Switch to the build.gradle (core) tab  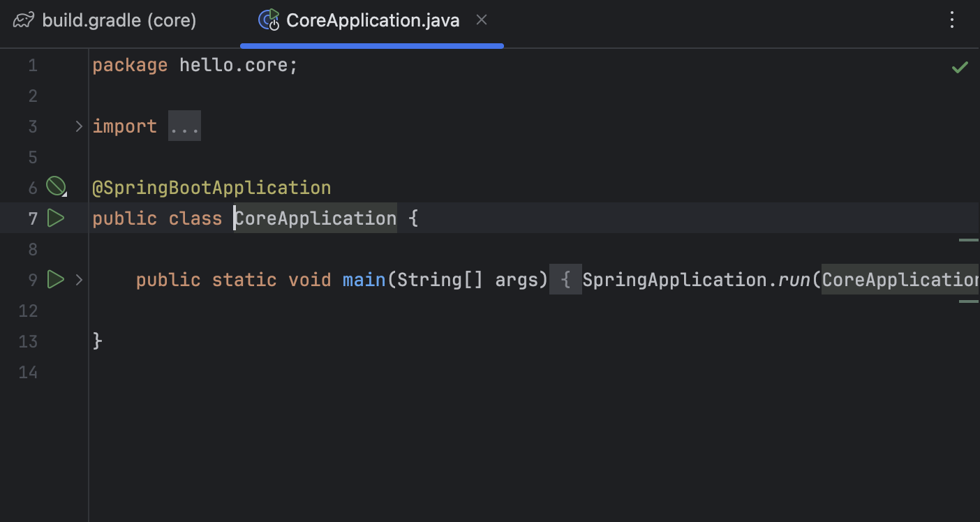coord(119,21)
